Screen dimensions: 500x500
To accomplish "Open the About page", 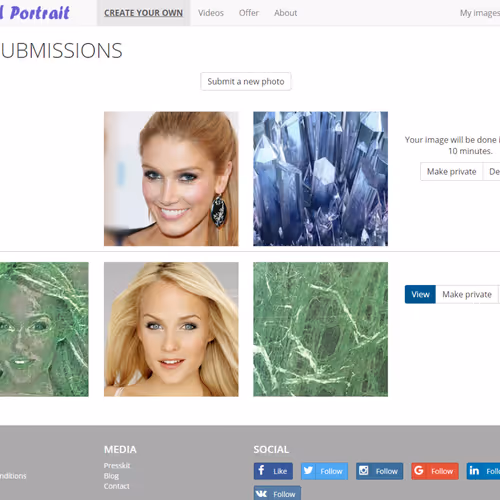I will [x=285, y=13].
